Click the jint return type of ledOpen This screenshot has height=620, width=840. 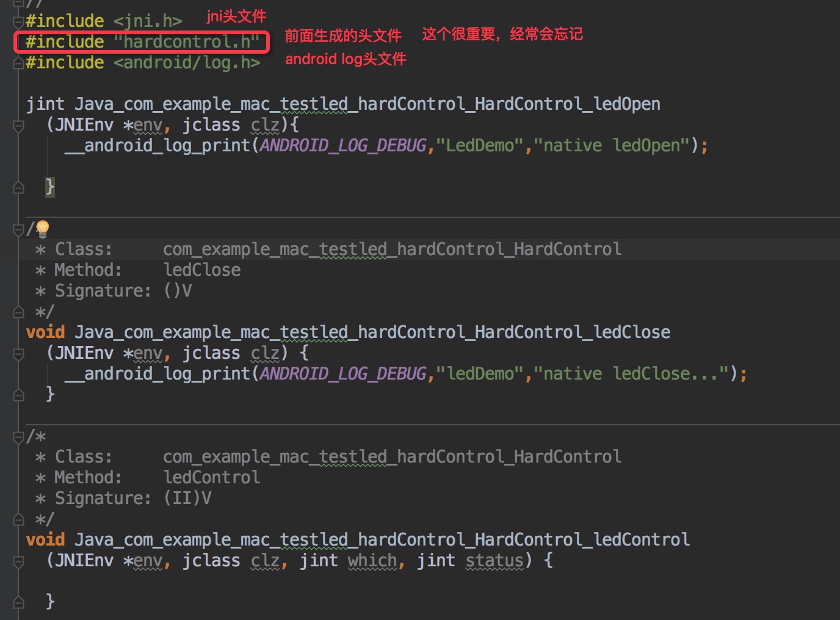(45, 104)
